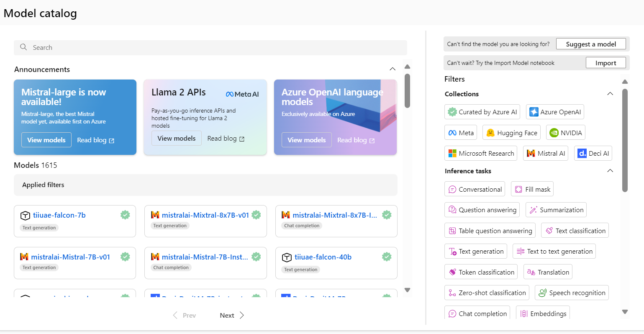Open the mistralai-Mixtral-8x7B-I... model

[x=335, y=215]
